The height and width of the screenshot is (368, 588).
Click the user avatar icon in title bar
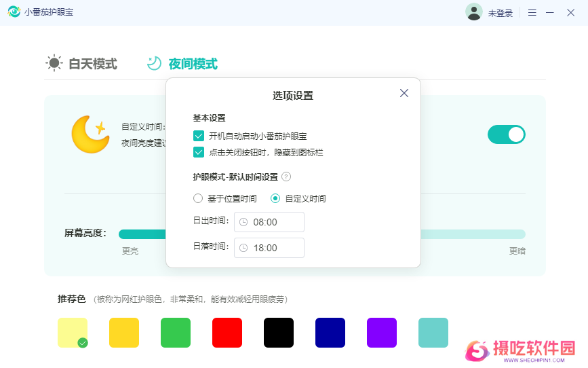point(473,12)
